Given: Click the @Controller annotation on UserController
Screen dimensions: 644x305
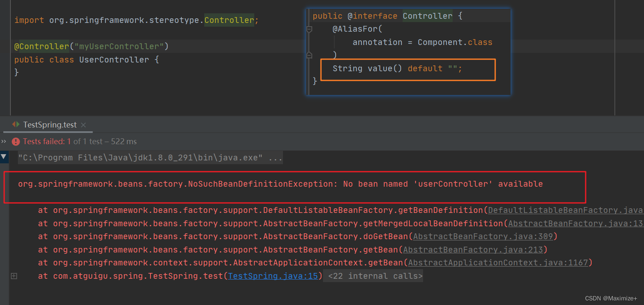Looking at the screenshot, I should coord(42,46).
